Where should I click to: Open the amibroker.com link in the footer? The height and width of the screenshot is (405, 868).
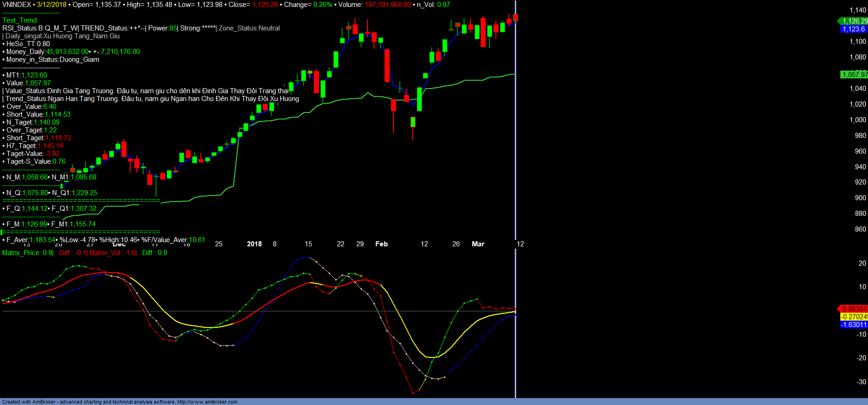207,402
